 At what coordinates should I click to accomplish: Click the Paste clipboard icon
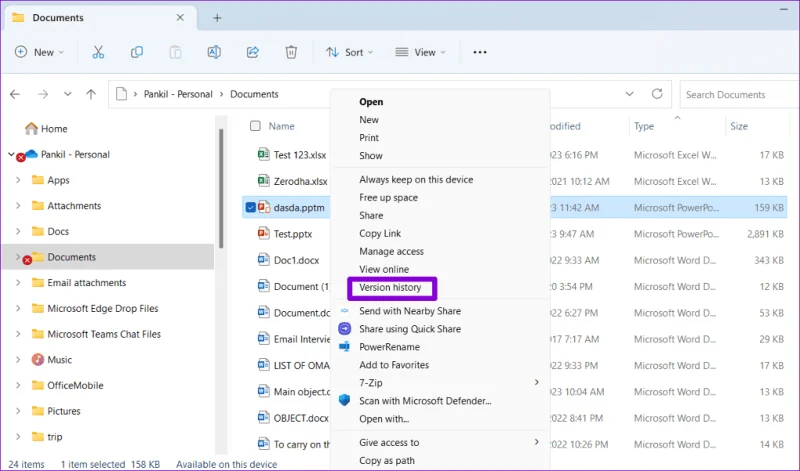coord(175,52)
